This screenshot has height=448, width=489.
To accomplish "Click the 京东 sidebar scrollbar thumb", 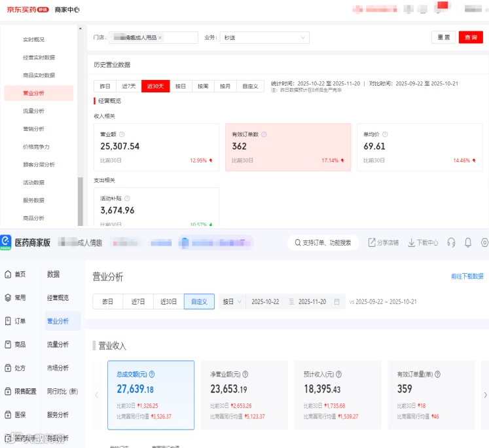I will click(x=81, y=201).
